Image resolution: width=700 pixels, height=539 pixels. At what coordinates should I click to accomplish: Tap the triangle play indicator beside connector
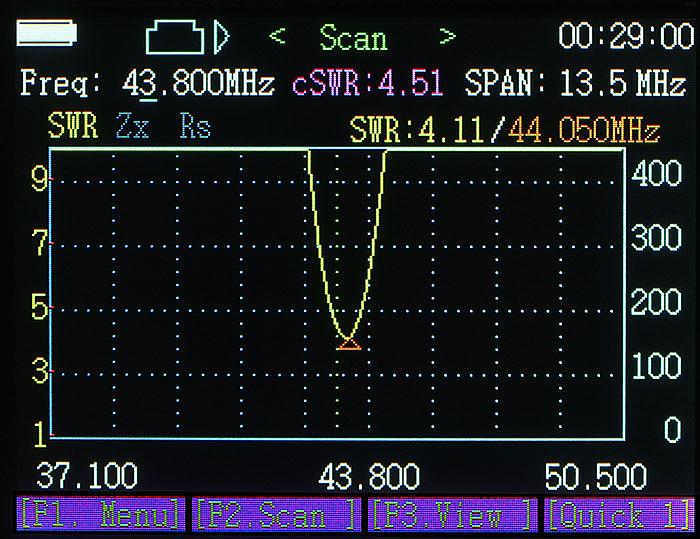221,37
